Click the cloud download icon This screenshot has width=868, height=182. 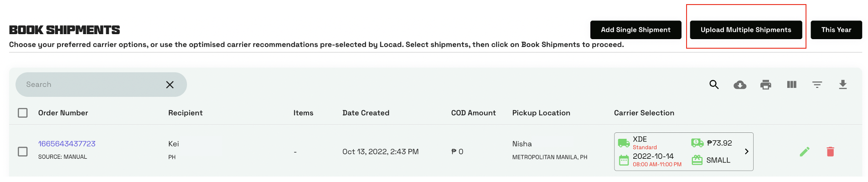pyautogui.click(x=740, y=85)
